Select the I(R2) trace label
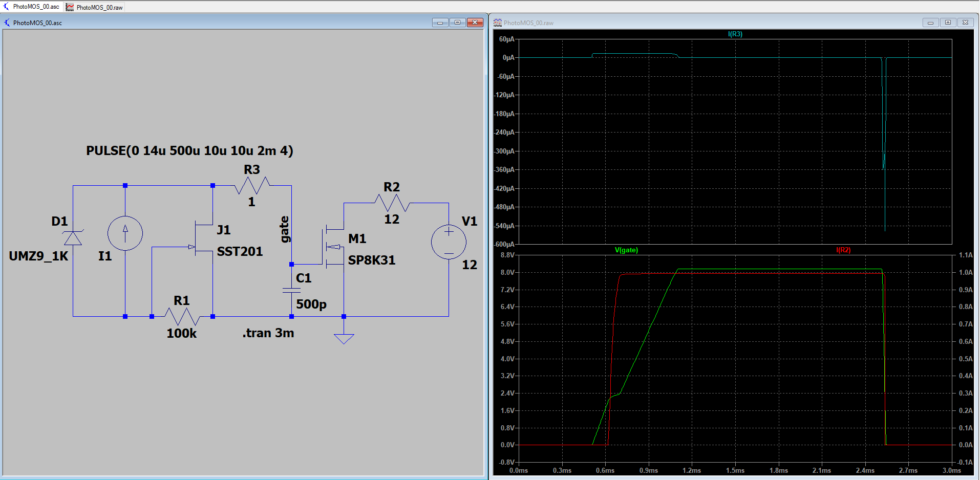 843,250
